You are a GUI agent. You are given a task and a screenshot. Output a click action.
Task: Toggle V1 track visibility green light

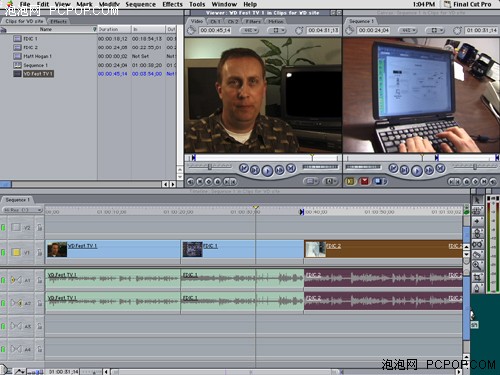coord(3,252)
